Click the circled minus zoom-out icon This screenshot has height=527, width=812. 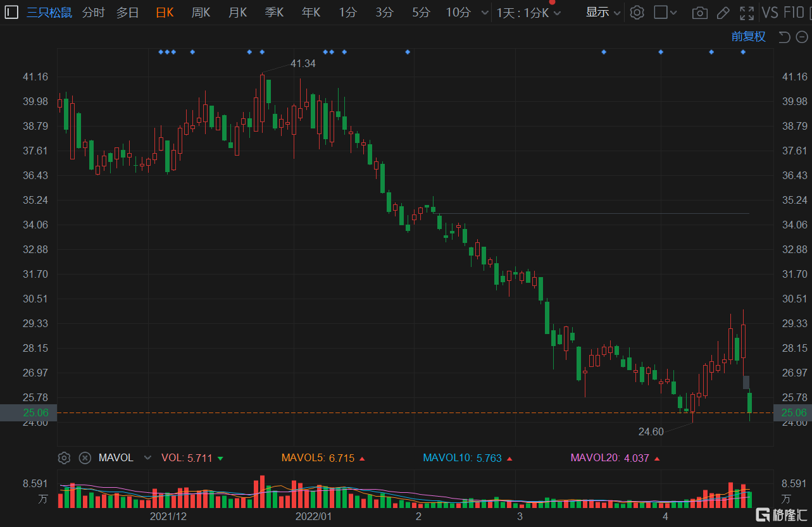pos(801,37)
